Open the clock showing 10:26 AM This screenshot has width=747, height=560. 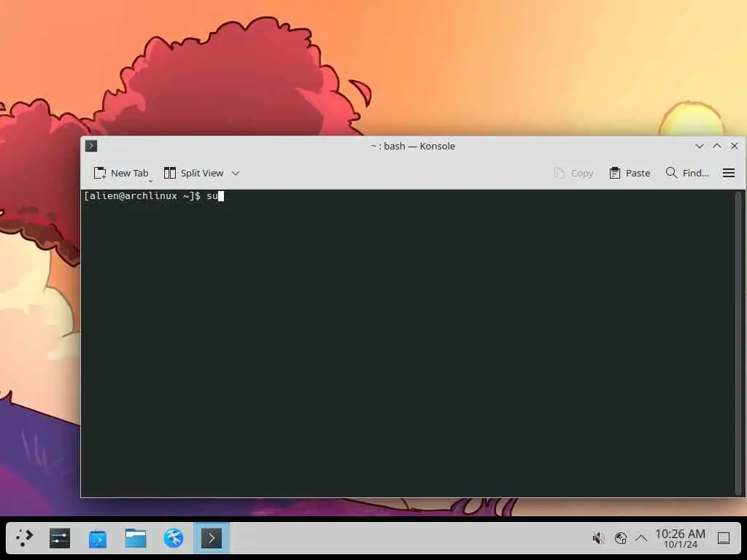click(680, 538)
